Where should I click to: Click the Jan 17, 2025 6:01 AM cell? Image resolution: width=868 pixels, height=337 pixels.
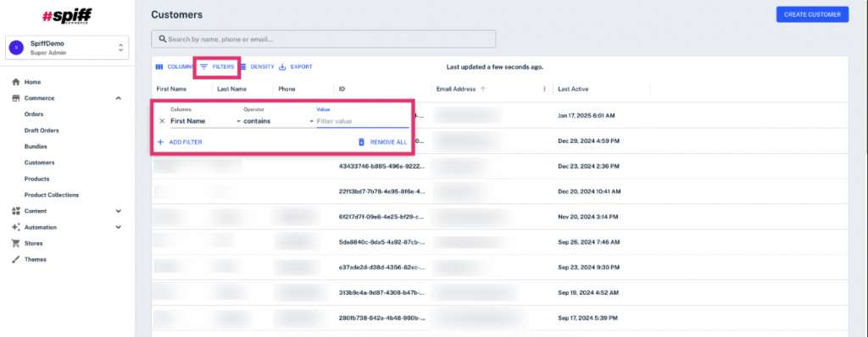pos(587,116)
